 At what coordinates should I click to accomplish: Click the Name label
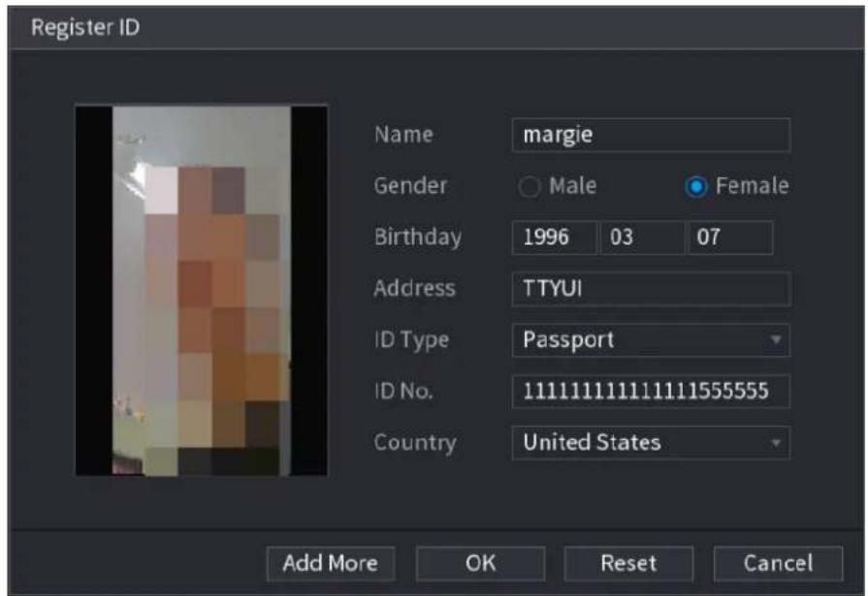[x=403, y=135]
